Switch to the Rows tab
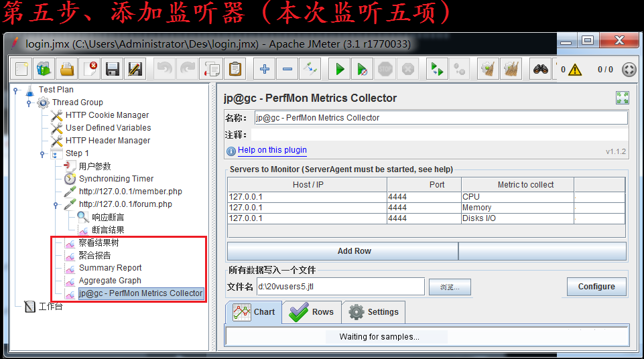Screen dimensions: 644x359 tap(312, 312)
